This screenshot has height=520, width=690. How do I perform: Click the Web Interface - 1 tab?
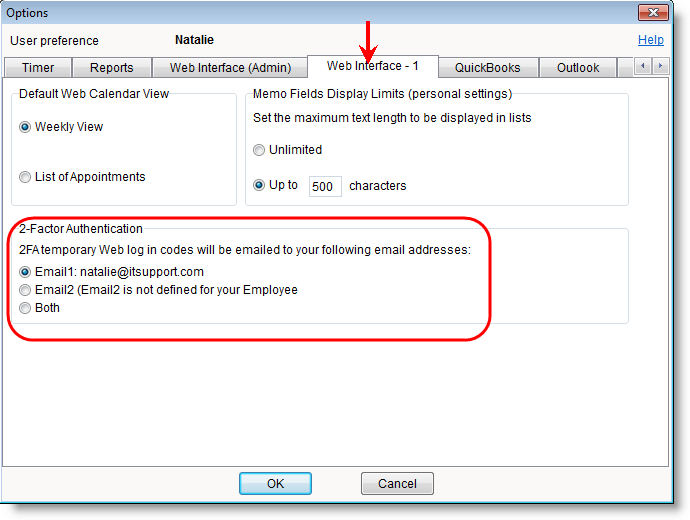(372, 67)
